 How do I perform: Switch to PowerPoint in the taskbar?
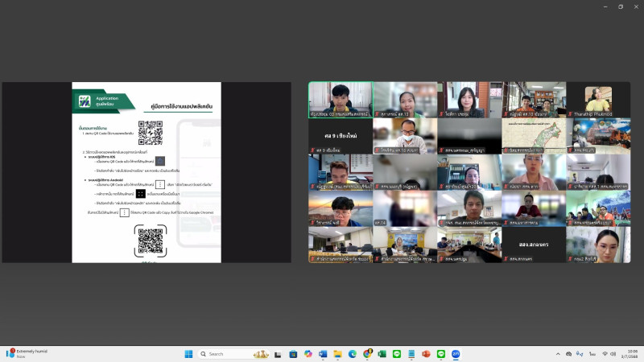[x=427, y=354]
